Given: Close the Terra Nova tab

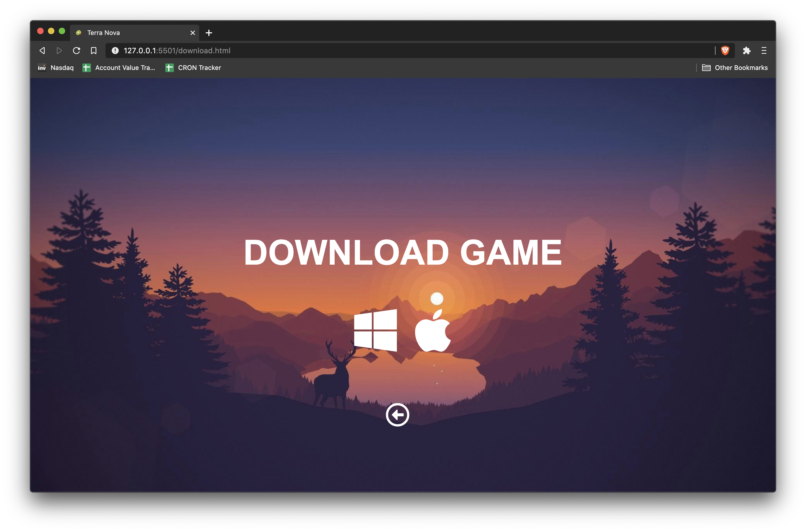Looking at the screenshot, I should pos(192,33).
